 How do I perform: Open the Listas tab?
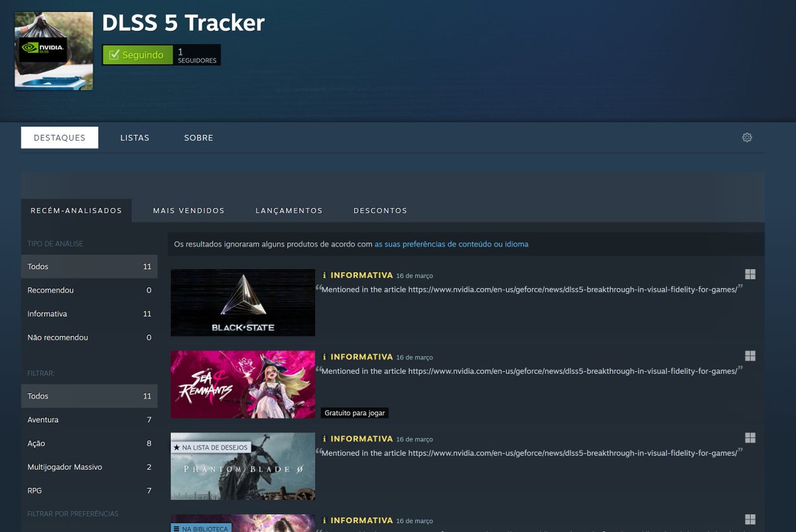135,137
